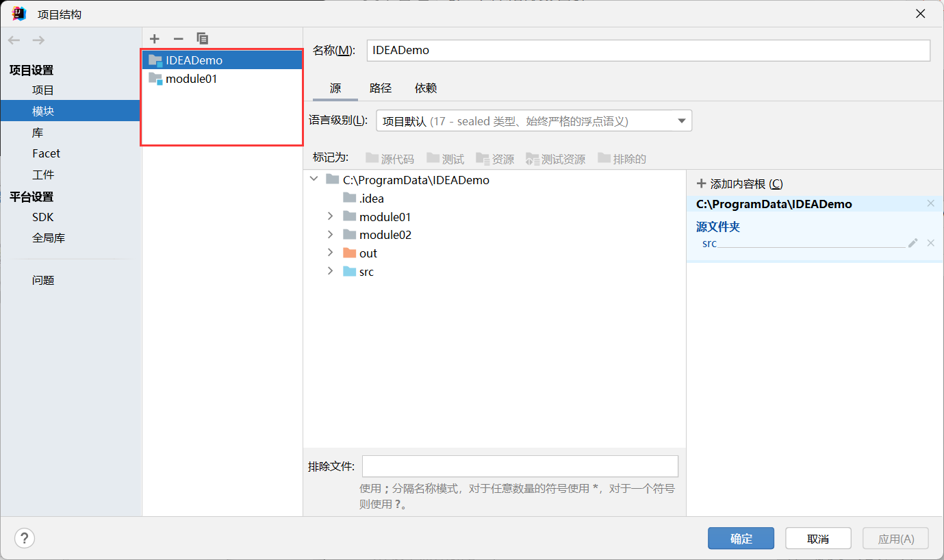944x560 pixels.
Task: Click the module02 folder icon in tree
Action: click(x=350, y=235)
